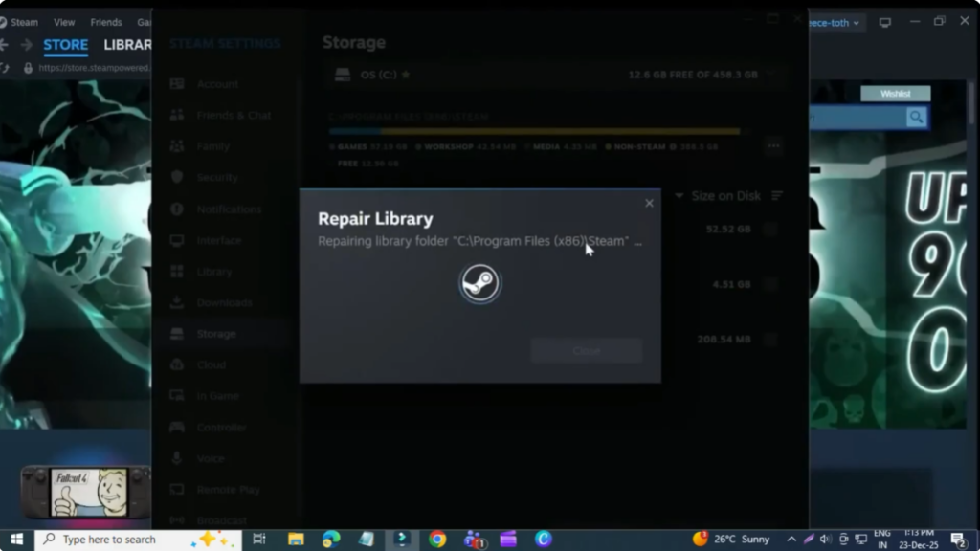The height and width of the screenshot is (551, 980).
Task: Click the disk usage progress bar
Action: pyautogui.click(x=536, y=131)
